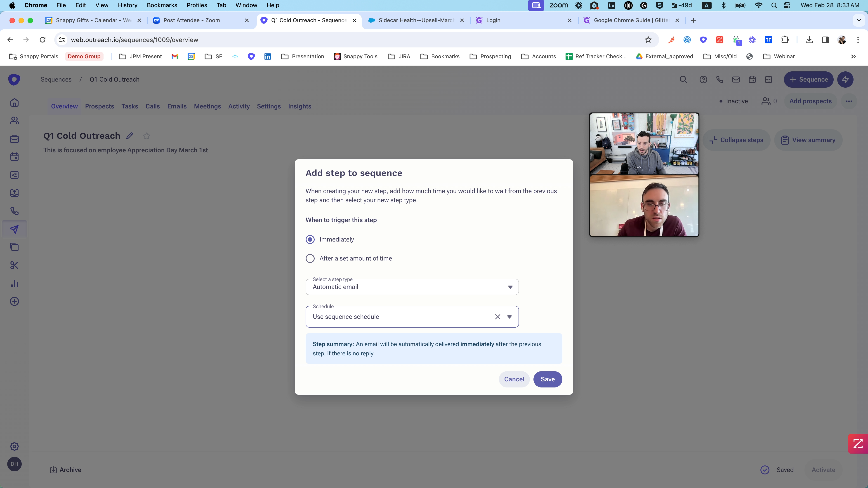Open the Outreach home icon in sidebar
Screen dimensions: 868x488
[x=14, y=102]
